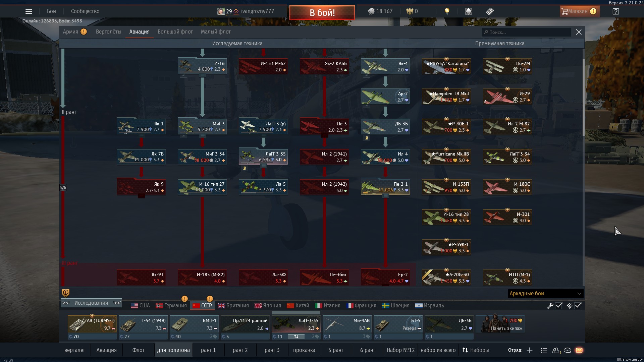Viewport: 644px width, 362px height.
Task: Open the help question mark icon
Action: pos(615,11)
